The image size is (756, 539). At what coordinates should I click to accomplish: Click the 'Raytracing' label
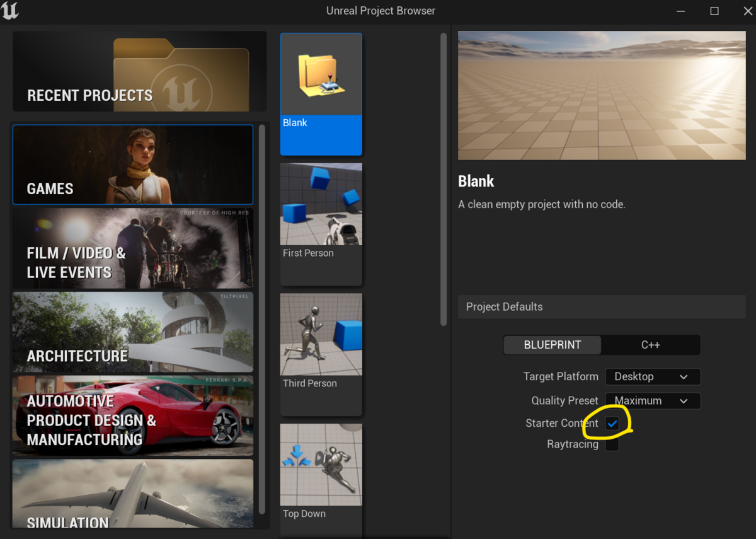point(573,444)
